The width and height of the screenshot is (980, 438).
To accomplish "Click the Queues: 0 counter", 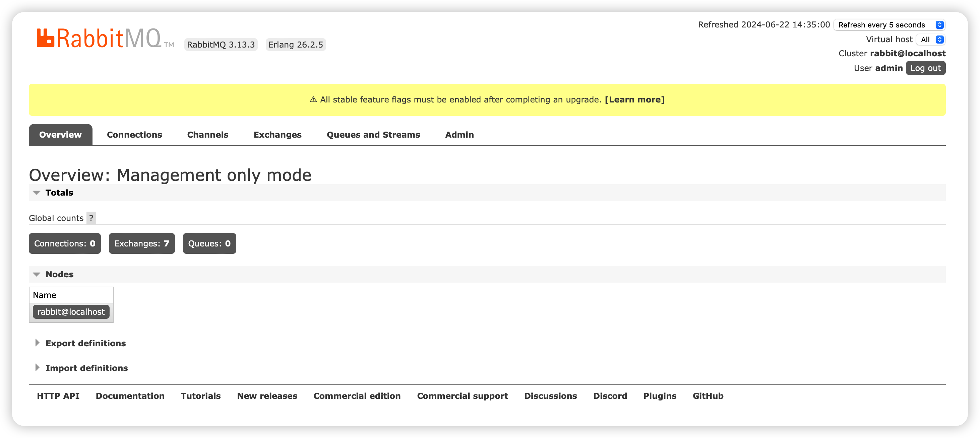I will click(209, 243).
